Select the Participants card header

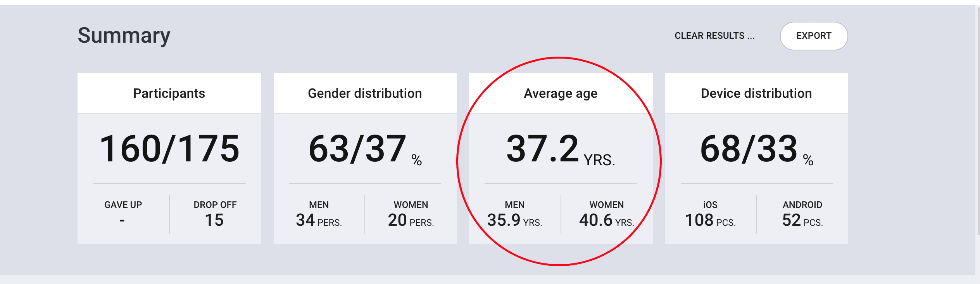[x=169, y=93]
